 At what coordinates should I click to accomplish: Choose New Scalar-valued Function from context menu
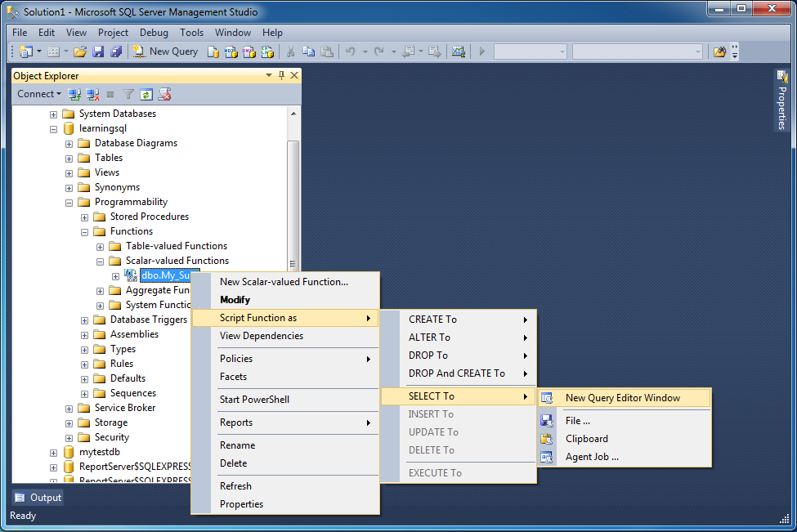coord(285,282)
